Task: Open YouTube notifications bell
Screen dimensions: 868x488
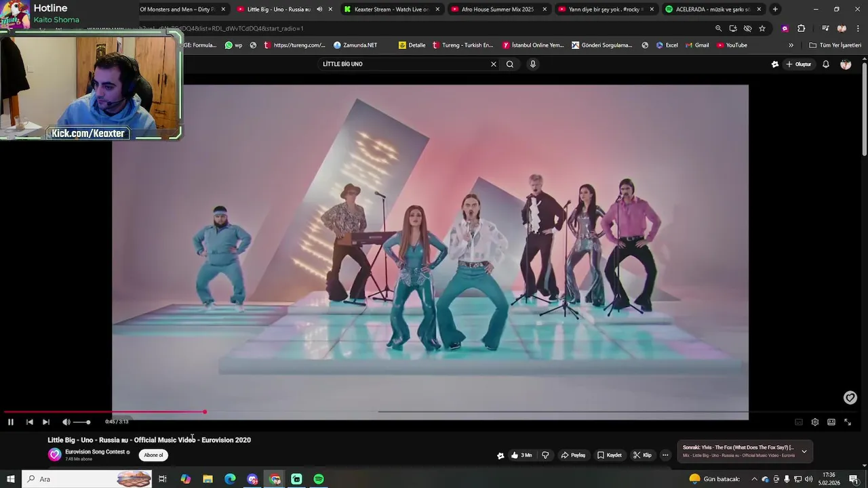Action: (826, 64)
